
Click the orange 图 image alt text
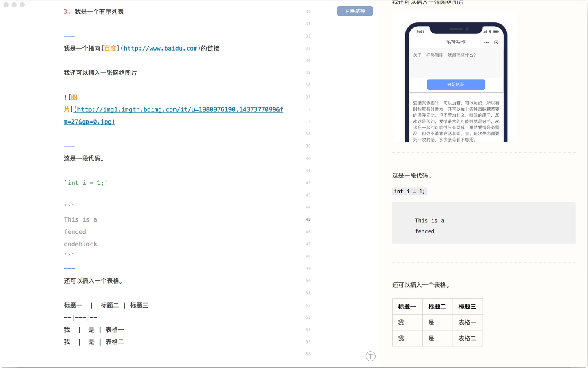74,97
